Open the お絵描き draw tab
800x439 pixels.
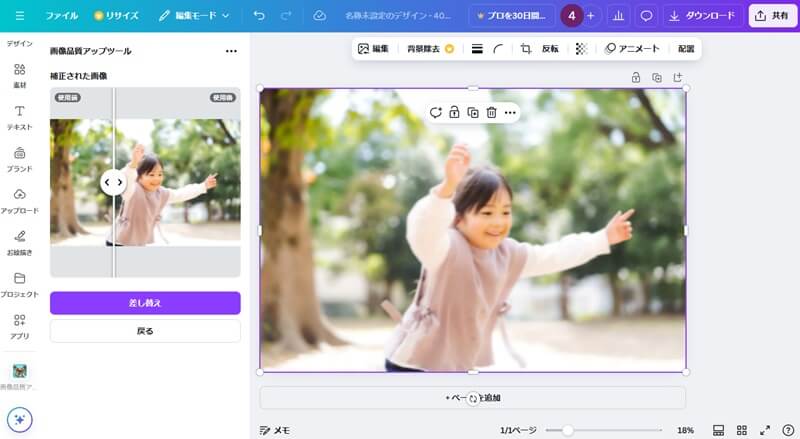(19, 243)
